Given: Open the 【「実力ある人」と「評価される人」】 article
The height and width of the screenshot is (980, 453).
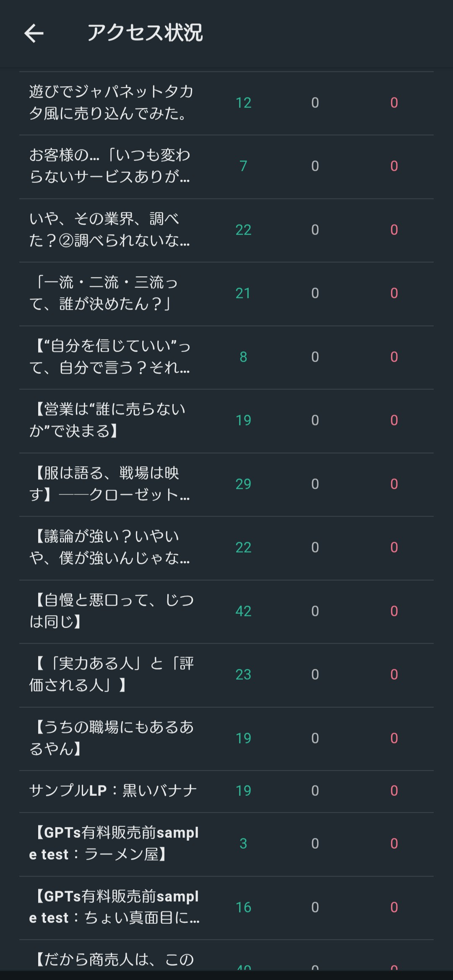Looking at the screenshot, I should click(112, 675).
